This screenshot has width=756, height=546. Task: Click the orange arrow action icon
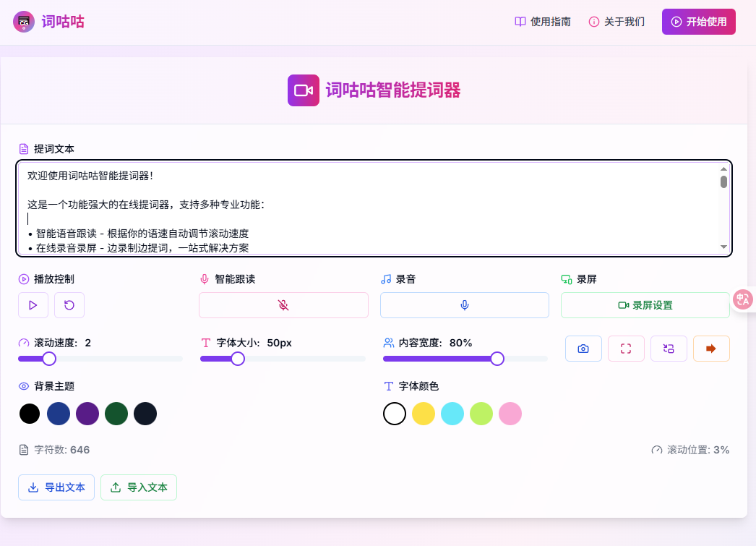(711, 348)
